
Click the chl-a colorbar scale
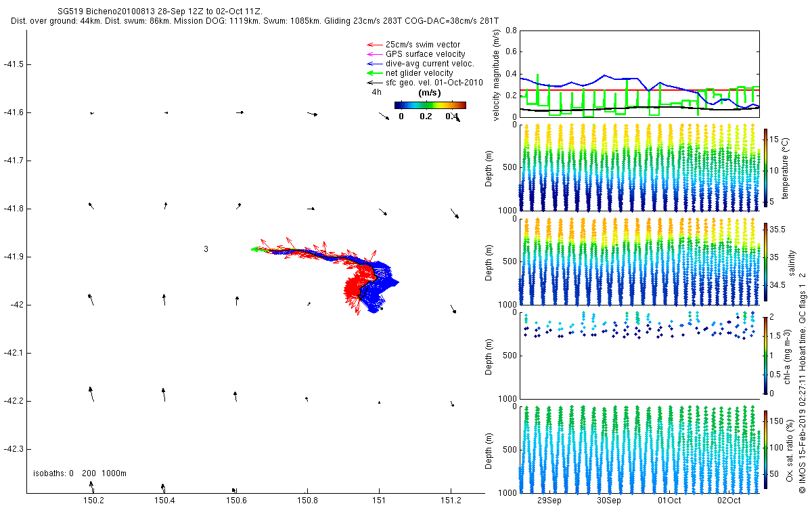[766, 355]
